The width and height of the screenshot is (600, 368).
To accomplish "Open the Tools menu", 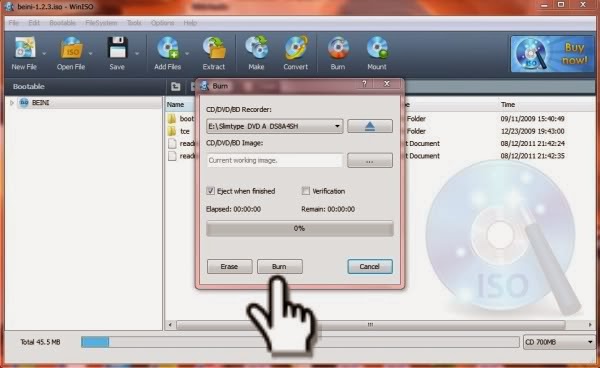I will point(134,23).
